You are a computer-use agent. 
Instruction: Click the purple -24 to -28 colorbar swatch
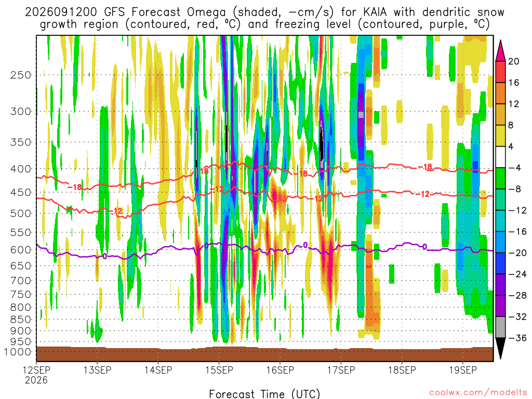click(500, 285)
